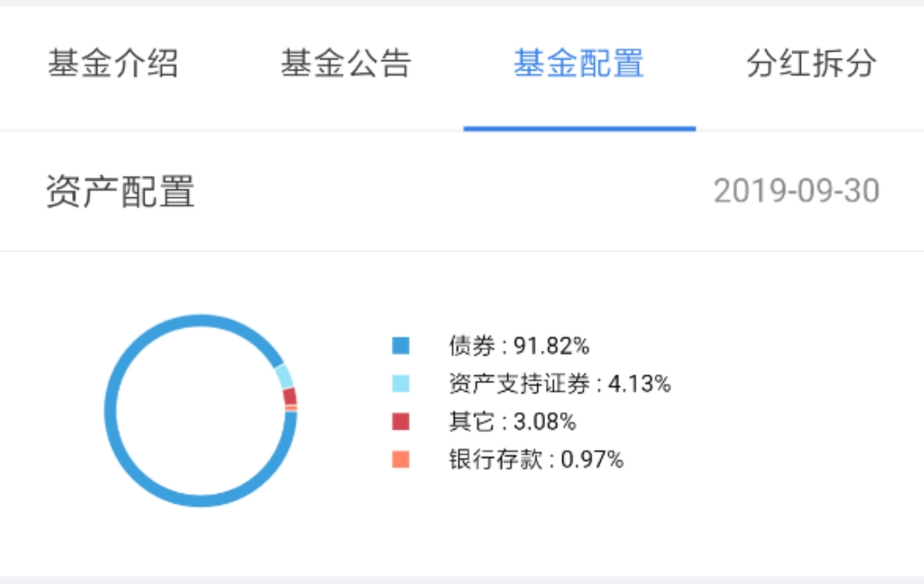Tap the thin orange donut chart segment
The height and width of the screenshot is (584, 924).
tap(291, 407)
